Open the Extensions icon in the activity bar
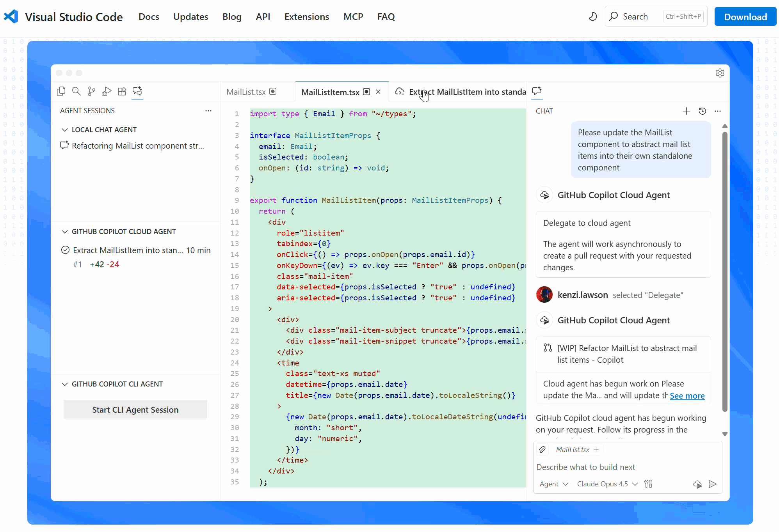 (x=122, y=91)
